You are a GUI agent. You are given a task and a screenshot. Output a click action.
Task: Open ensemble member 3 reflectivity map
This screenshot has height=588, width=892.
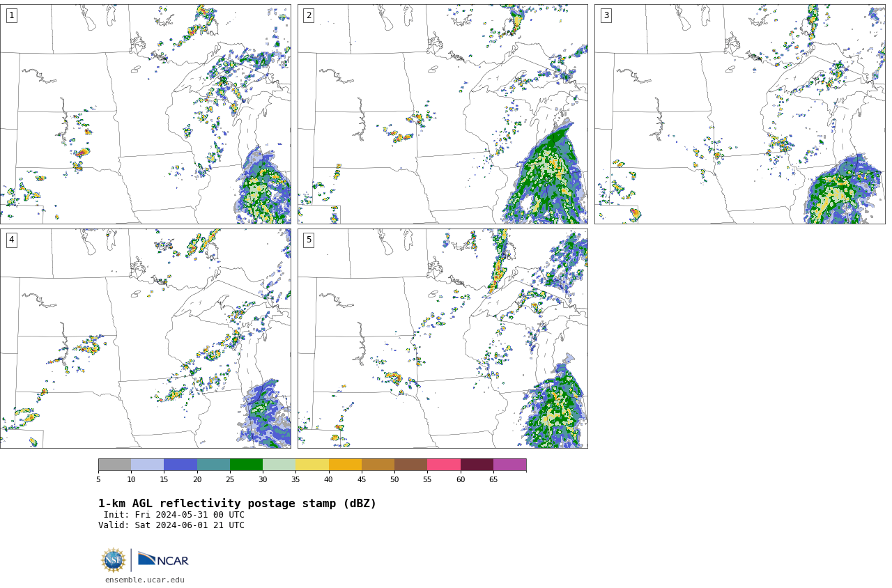click(x=739, y=114)
